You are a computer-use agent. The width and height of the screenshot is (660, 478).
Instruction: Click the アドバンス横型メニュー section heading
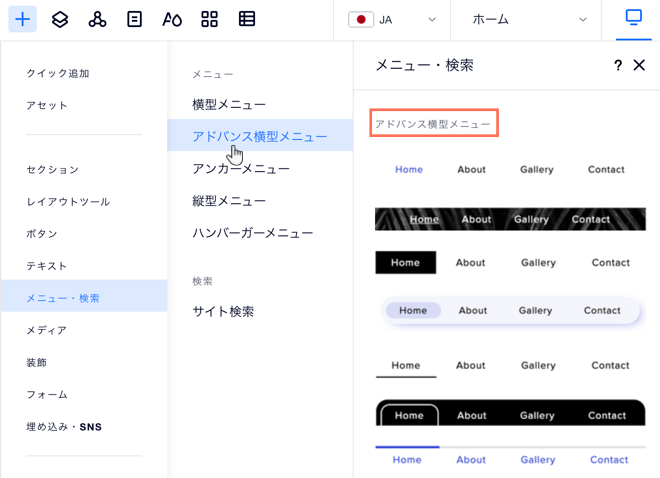point(434,123)
